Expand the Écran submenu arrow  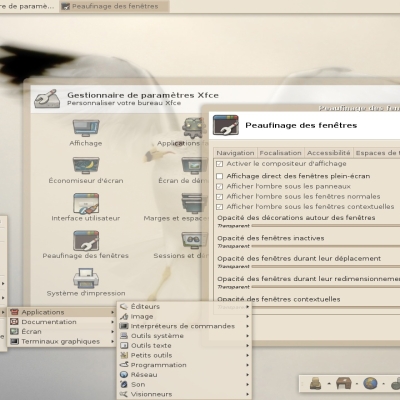[x=113, y=332]
